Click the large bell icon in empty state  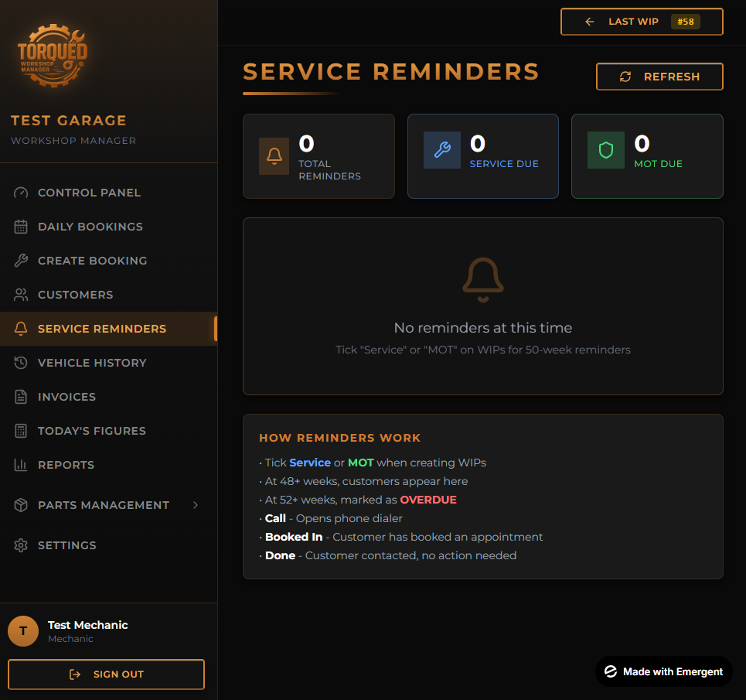point(483,279)
